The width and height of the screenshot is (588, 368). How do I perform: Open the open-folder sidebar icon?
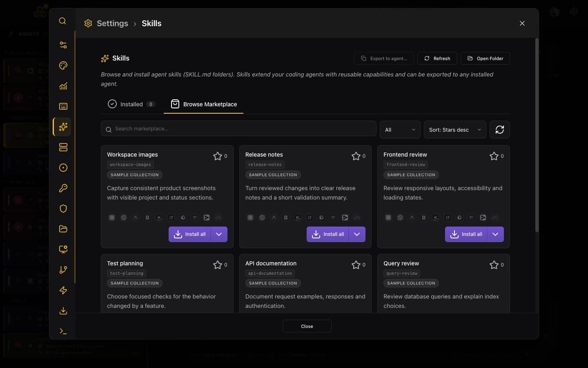click(63, 229)
